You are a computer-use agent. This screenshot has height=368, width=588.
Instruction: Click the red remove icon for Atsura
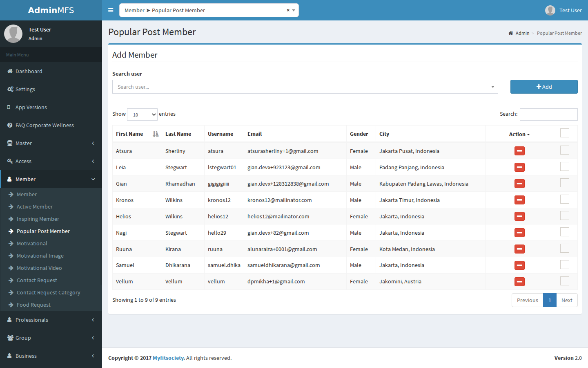[x=519, y=151]
